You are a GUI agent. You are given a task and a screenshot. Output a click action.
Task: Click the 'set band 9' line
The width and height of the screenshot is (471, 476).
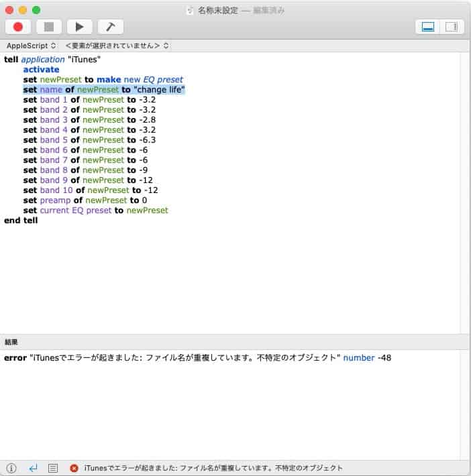(88, 180)
